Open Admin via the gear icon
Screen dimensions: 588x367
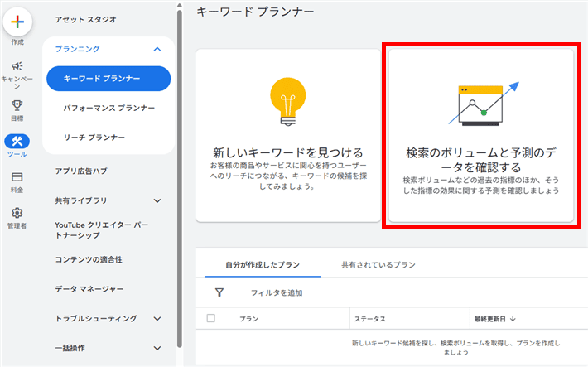pyautogui.click(x=17, y=213)
